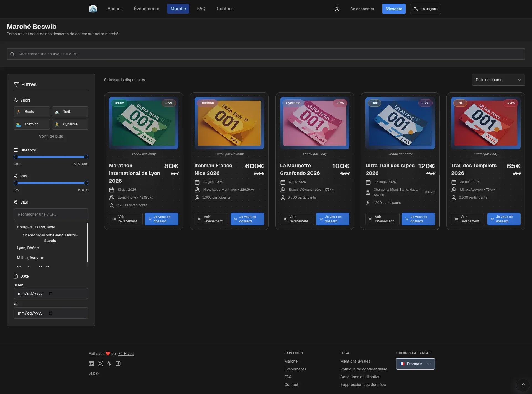This screenshot has height=394, width=532.
Task: Open Contact in the top navigation
Action: (225, 9)
